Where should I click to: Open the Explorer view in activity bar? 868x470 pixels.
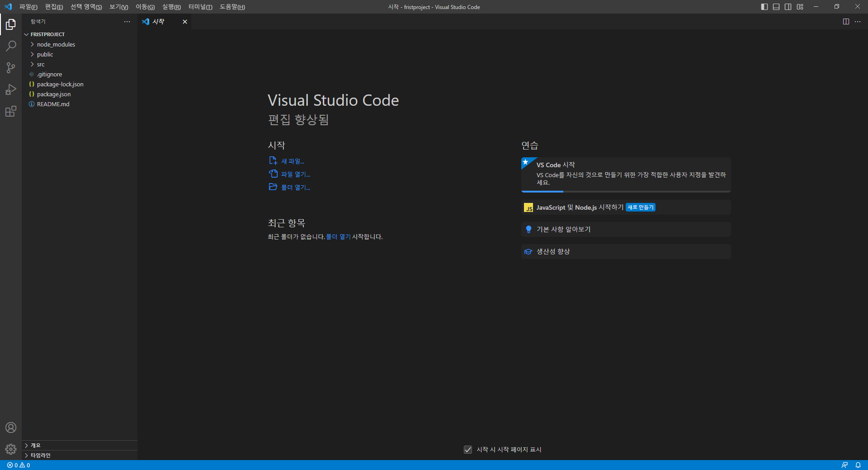pyautogui.click(x=11, y=24)
